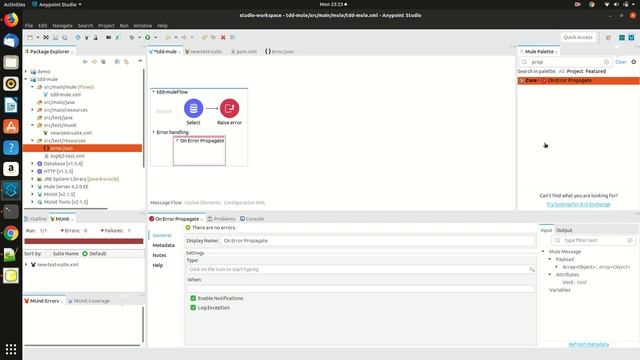Click the Mule Palette settings gear icon
The height and width of the screenshot is (360, 640).
tap(633, 62)
